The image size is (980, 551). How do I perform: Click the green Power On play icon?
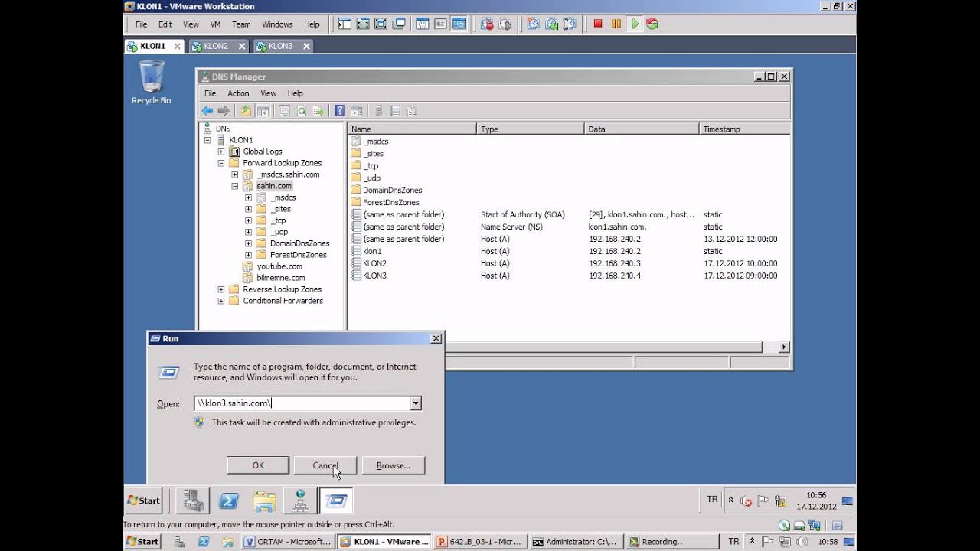coord(635,24)
